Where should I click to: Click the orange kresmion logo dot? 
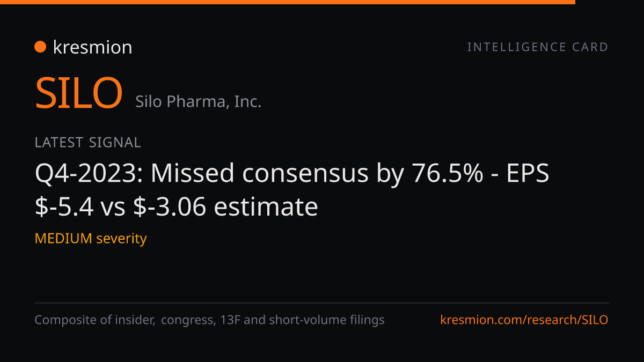pos(40,47)
